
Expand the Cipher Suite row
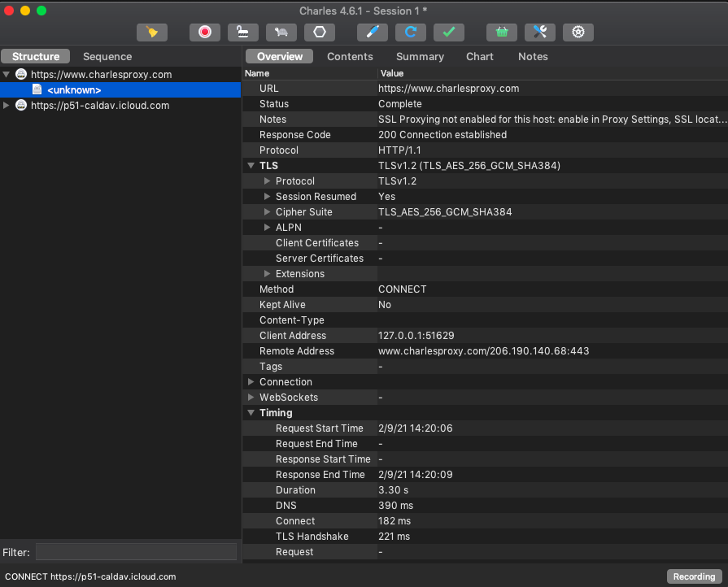267,212
